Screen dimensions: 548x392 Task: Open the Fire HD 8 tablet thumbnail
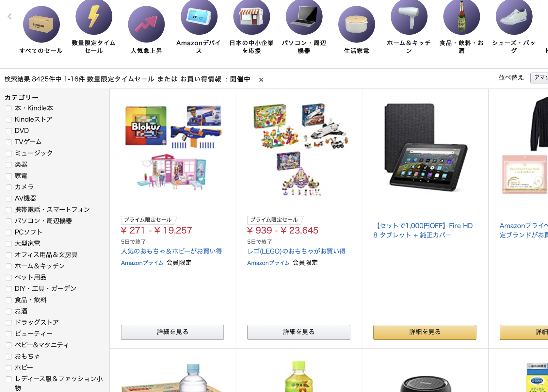(x=426, y=147)
